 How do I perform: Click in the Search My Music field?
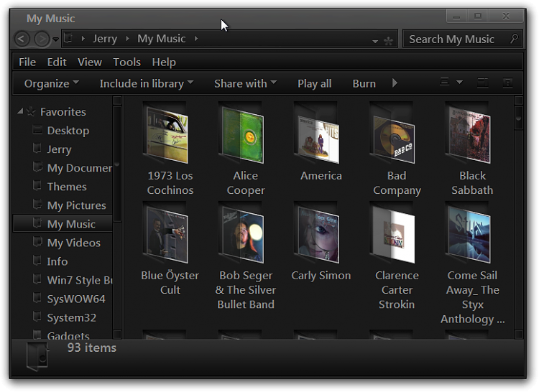point(453,39)
